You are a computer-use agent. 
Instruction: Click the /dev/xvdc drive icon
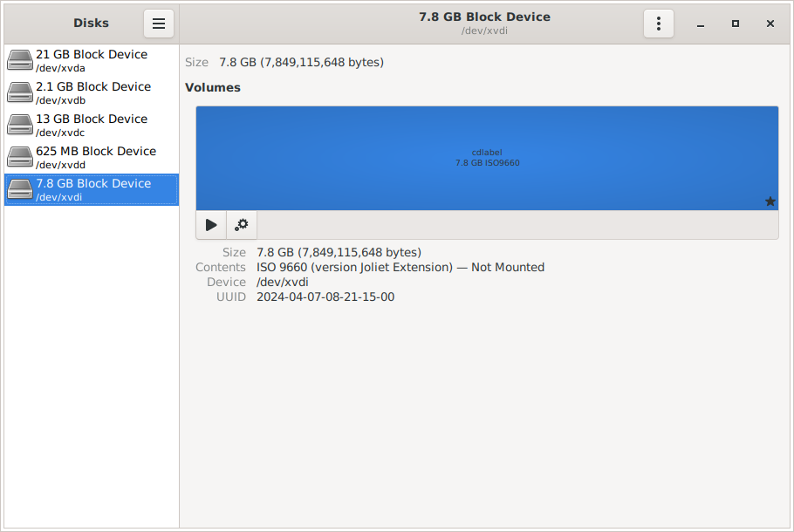20,125
